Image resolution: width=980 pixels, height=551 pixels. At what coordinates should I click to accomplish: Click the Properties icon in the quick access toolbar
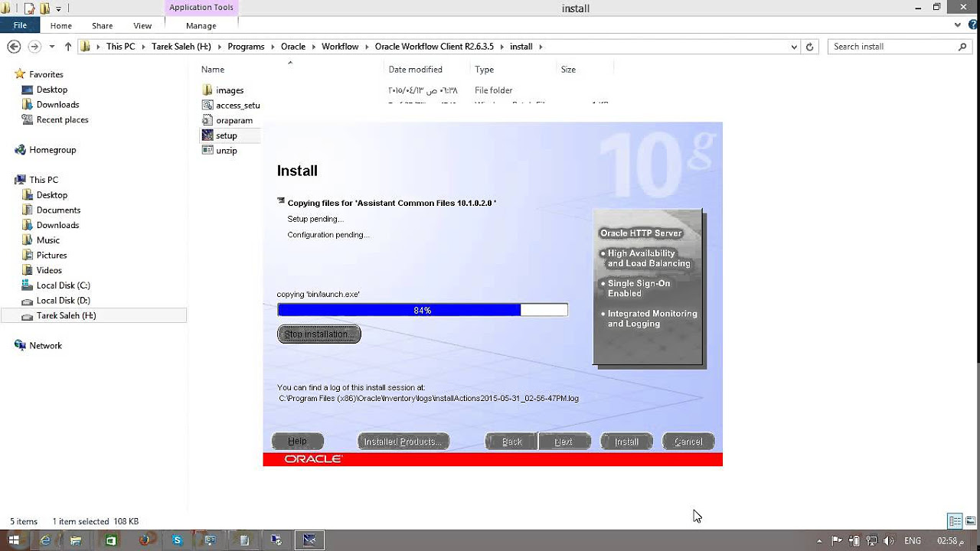28,8
